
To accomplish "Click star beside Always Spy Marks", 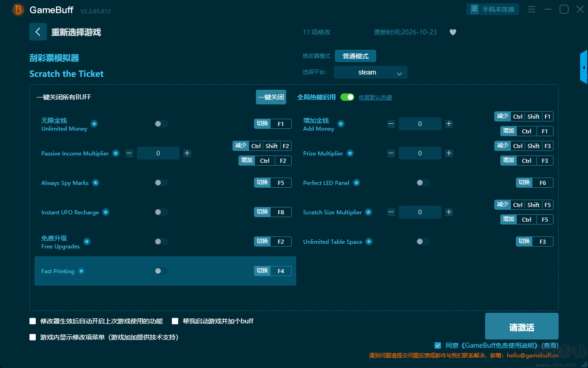I will pyautogui.click(x=96, y=183).
